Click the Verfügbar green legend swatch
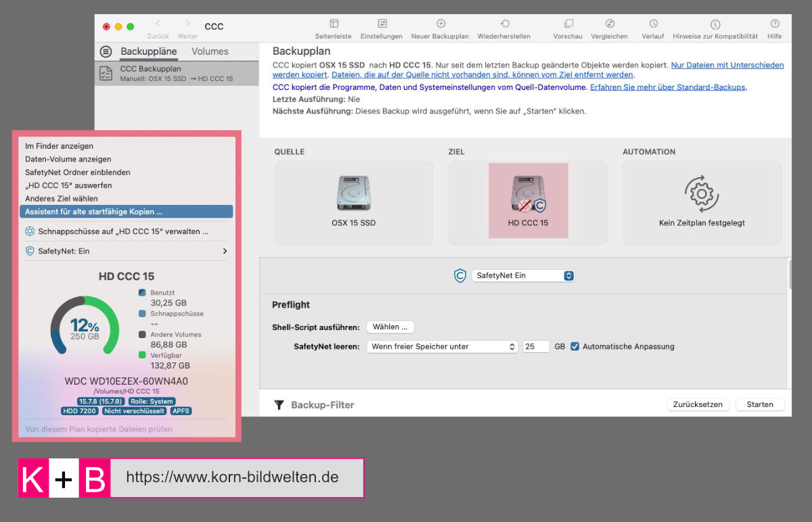 (x=142, y=356)
